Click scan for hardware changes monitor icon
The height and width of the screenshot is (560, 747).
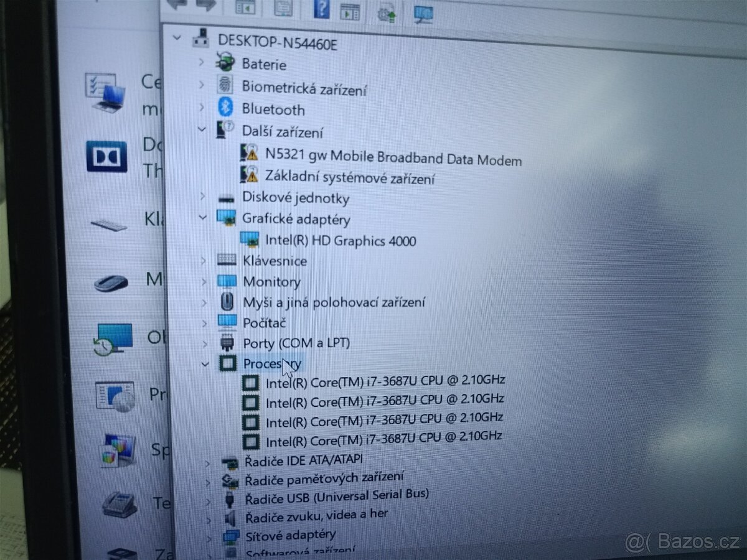pyautogui.click(x=424, y=14)
